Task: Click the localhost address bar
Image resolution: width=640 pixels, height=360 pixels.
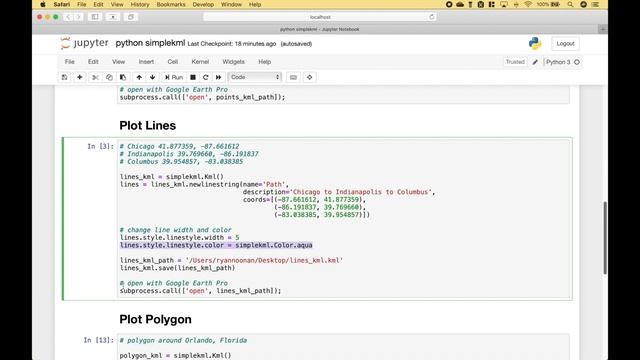Action: click(x=320, y=17)
